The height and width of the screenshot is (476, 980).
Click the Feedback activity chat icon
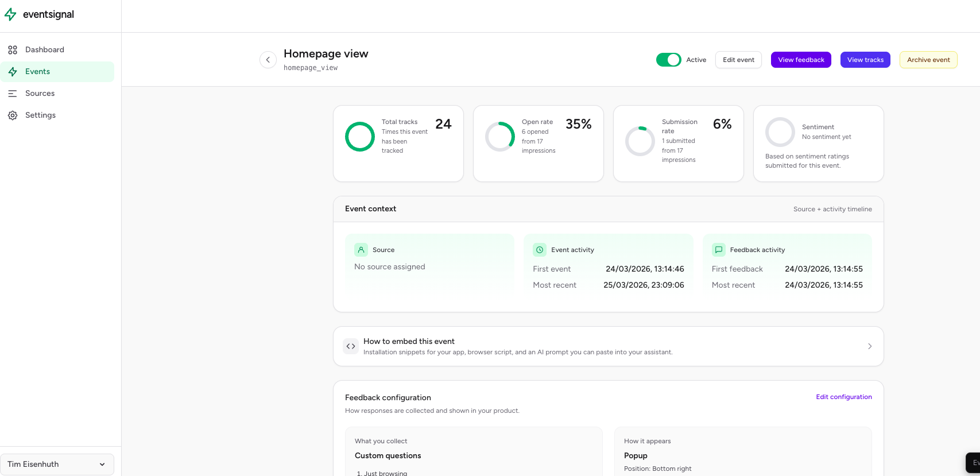pyautogui.click(x=718, y=250)
